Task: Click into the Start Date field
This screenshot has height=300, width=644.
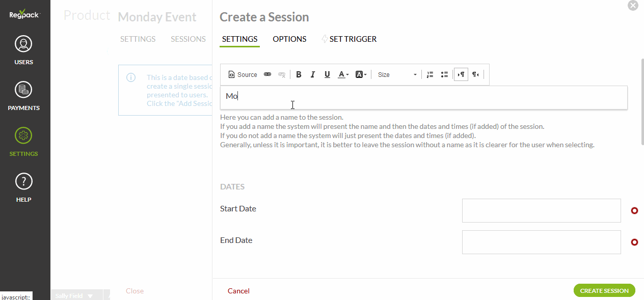Action: [541, 211]
